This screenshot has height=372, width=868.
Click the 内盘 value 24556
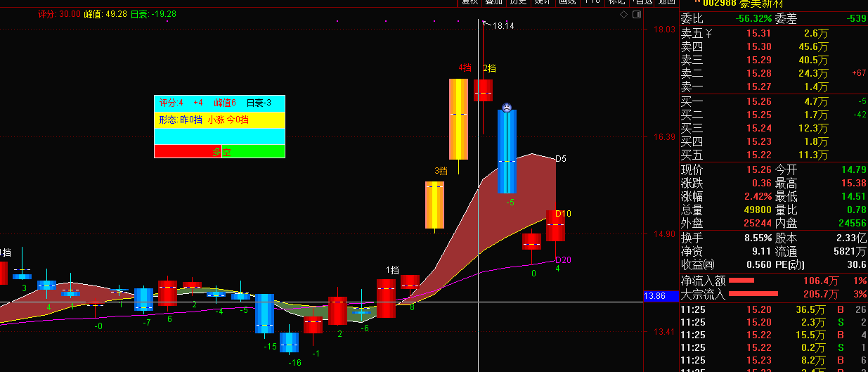pyautogui.click(x=852, y=223)
